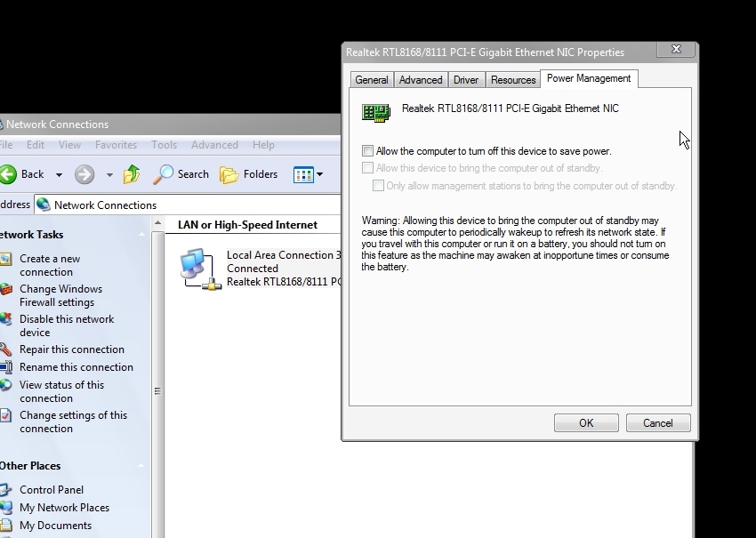Open the Advanced menu in menu bar

[214, 145]
